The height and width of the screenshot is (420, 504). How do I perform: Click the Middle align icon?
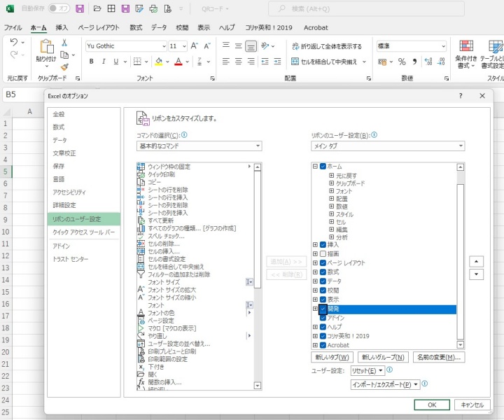[x=238, y=46]
